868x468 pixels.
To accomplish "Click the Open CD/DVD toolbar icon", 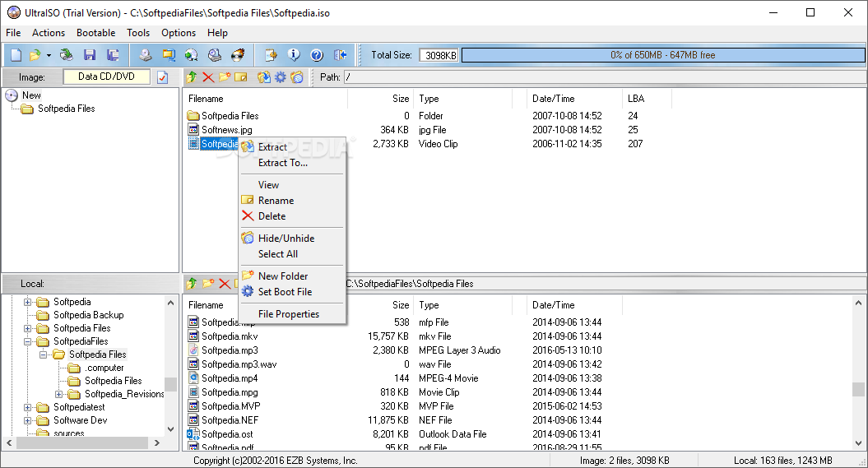I will [x=67, y=55].
